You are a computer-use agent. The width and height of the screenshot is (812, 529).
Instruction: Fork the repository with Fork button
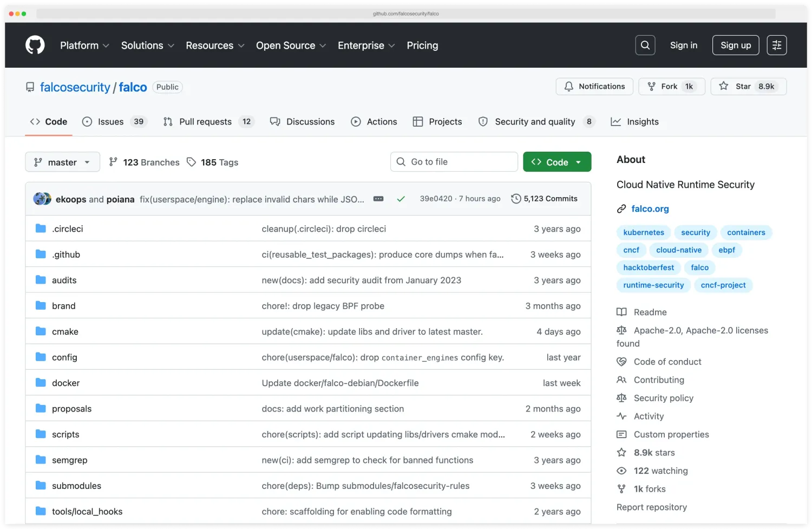point(672,87)
